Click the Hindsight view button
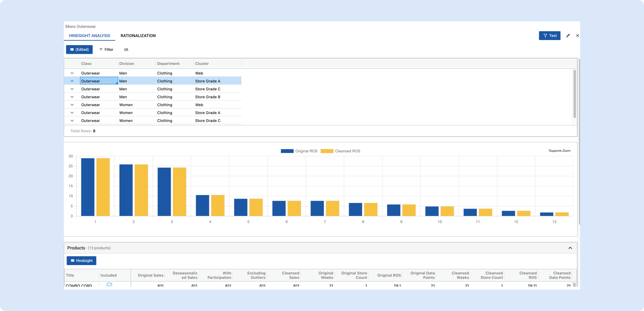Viewport: 644px width, 311px height. [x=82, y=261]
